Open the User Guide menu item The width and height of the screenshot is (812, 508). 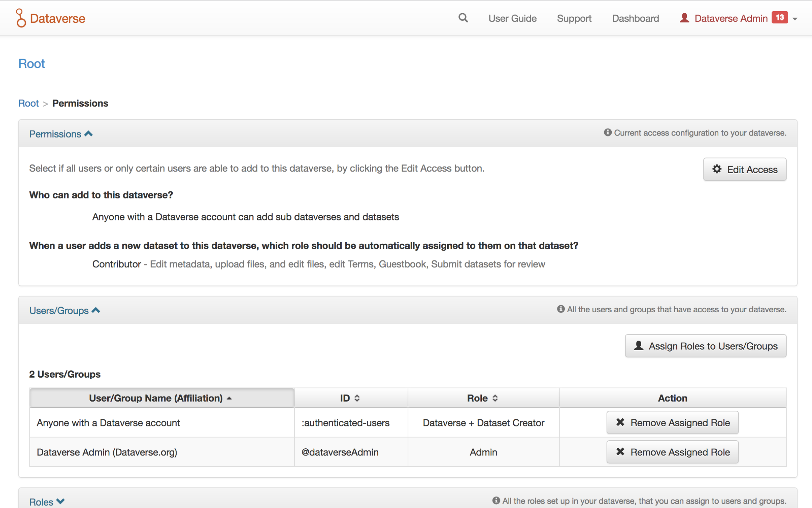tap(512, 18)
